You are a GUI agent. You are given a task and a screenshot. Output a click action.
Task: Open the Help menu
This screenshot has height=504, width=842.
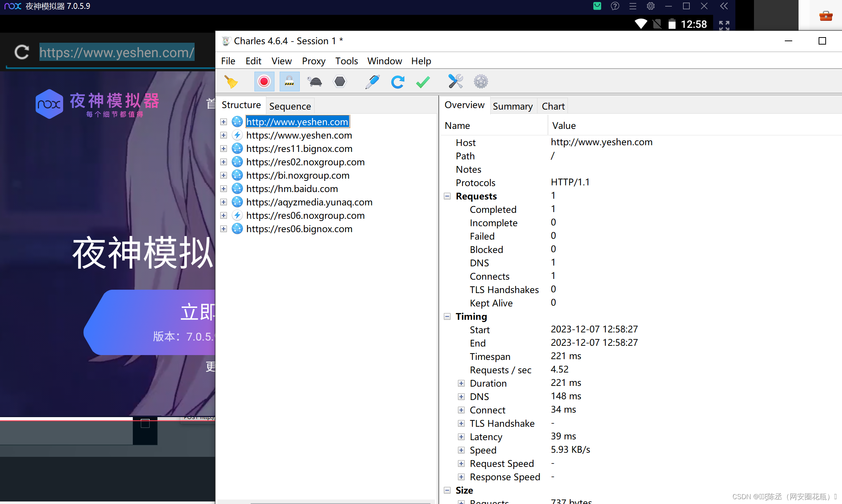421,61
